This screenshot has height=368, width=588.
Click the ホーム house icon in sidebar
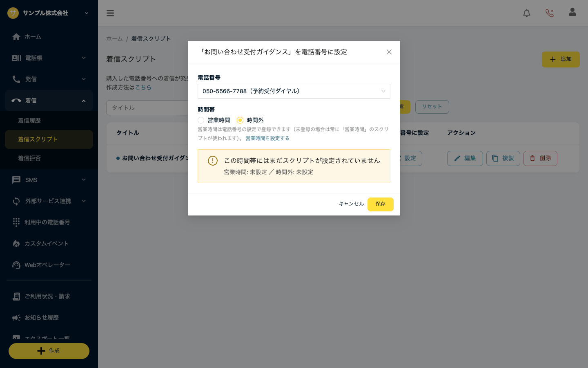16,37
